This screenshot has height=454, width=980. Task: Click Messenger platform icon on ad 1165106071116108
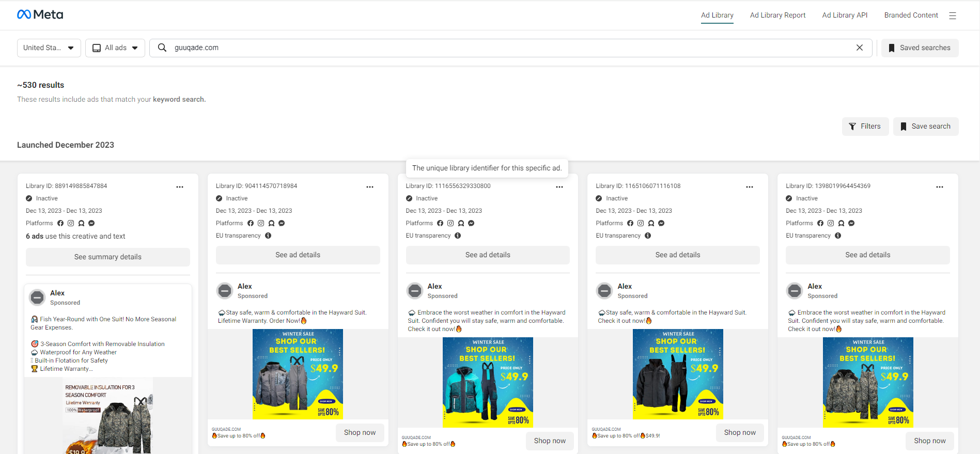[661, 223]
